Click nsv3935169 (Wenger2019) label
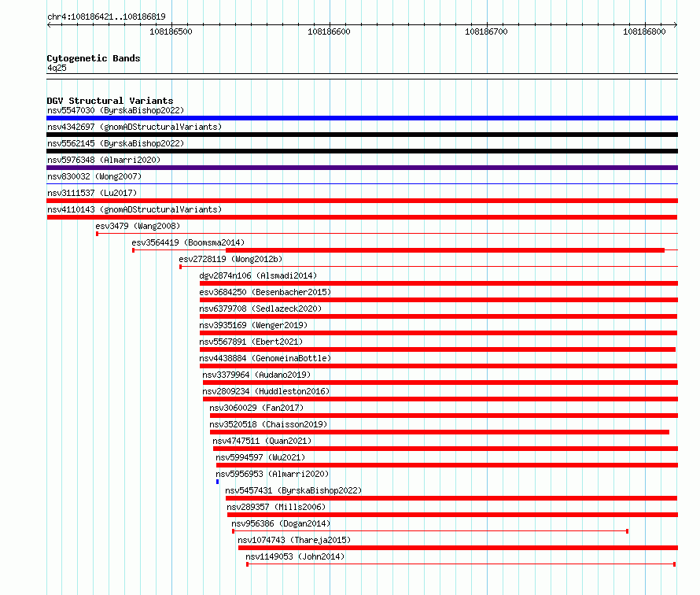Viewport: 700px width, 595px height. 253,325
